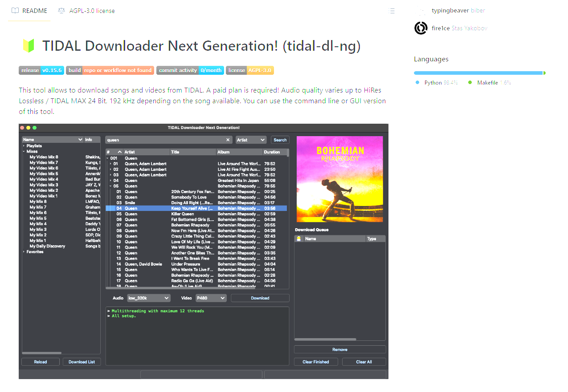Image resolution: width=568 pixels, height=392 pixels.
Task: Switch to the AGPL-3.0 license tab
Action: 86,11
